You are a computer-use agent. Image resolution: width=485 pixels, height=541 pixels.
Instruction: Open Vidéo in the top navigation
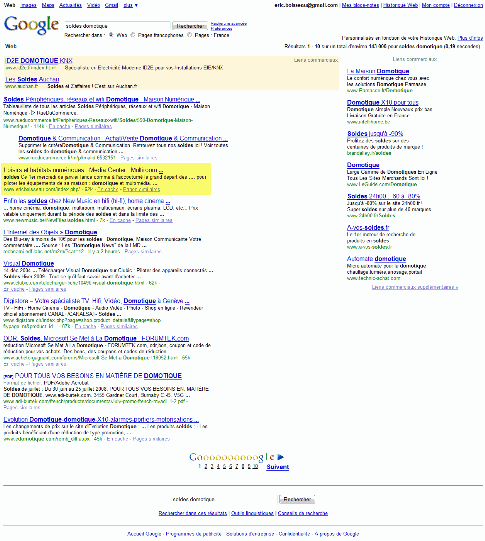pyautogui.click(x=93, y=5)
